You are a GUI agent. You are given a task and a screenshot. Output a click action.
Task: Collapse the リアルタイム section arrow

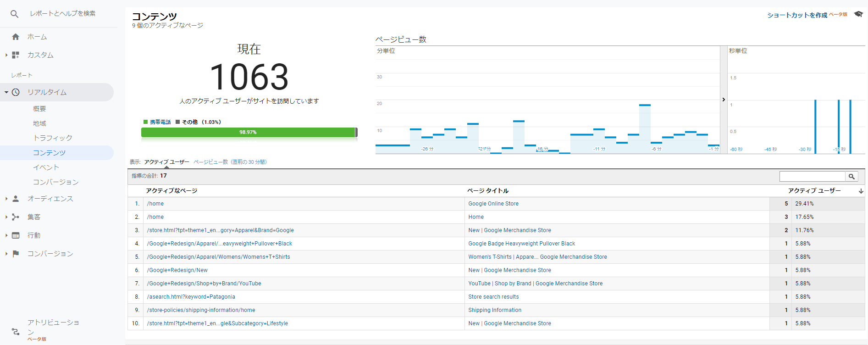(6, 92)
